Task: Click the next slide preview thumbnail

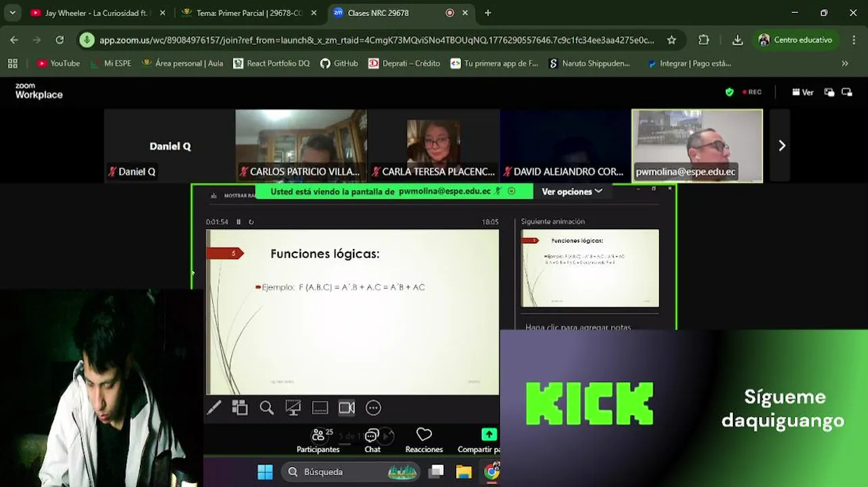Action: point(589,268)
